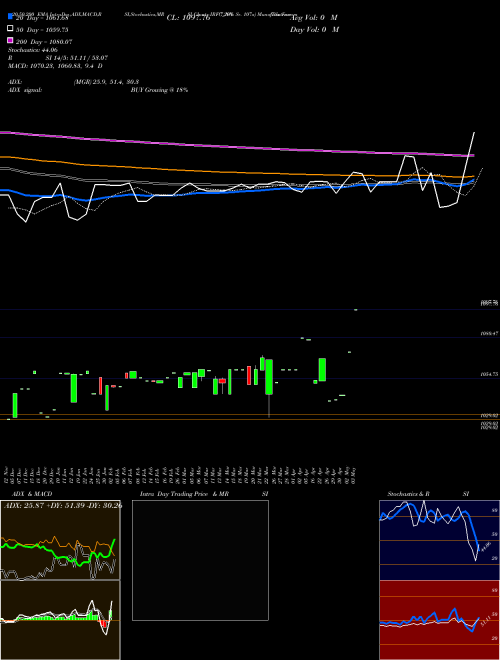
Task: Click the Avg Vol: 0 M label
Action: (x=314, y=18)
